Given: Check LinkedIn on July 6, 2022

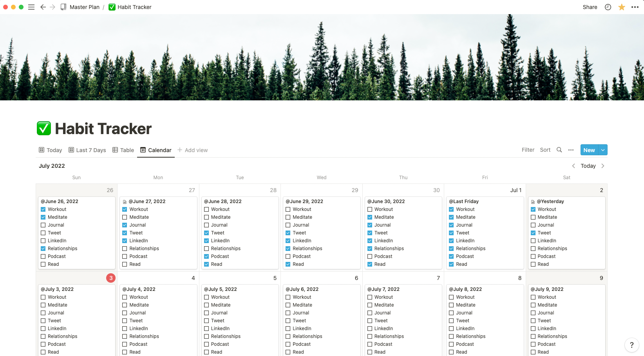Looking at the screenshot, I should [288, 329].
